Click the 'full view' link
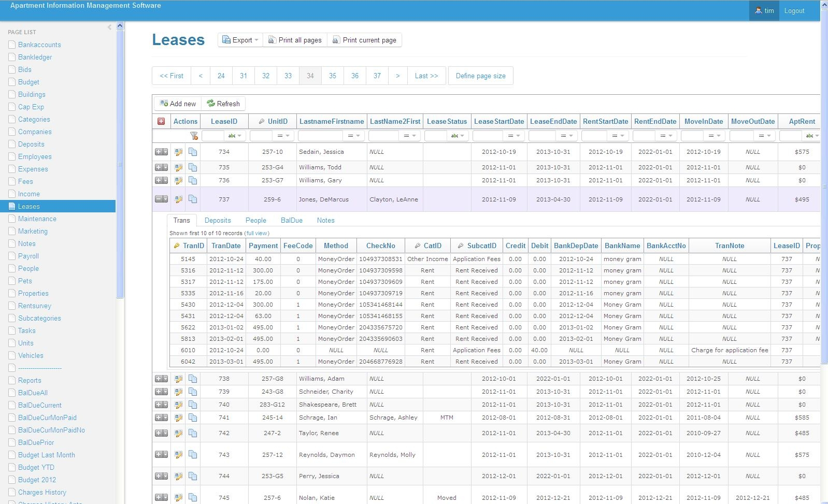 tap(258, 234)
